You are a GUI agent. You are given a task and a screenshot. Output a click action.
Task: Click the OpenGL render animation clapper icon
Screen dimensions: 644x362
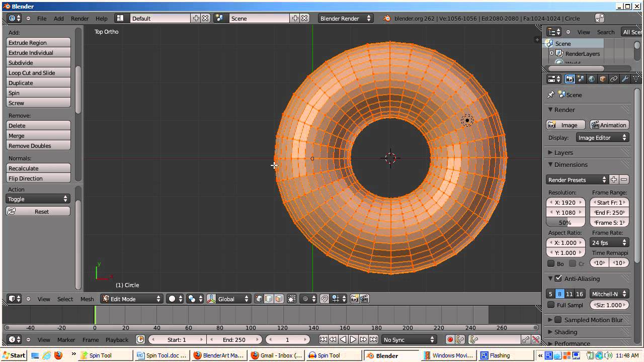tap(364, 299)
